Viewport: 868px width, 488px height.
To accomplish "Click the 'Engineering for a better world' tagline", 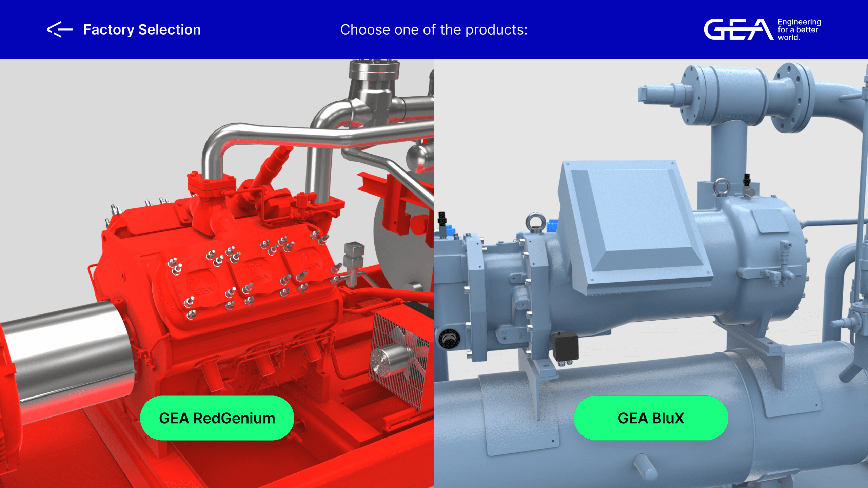I will 799,30.
